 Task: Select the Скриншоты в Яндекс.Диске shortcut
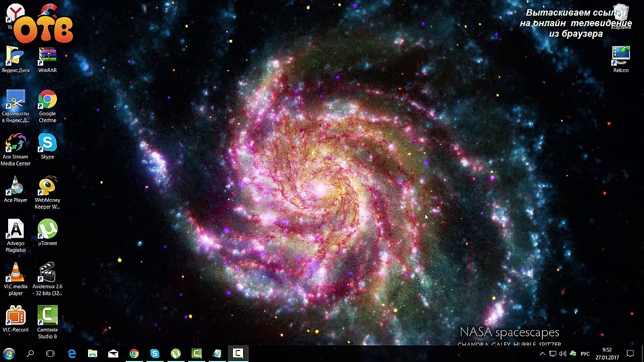click(x=16, y=106)
